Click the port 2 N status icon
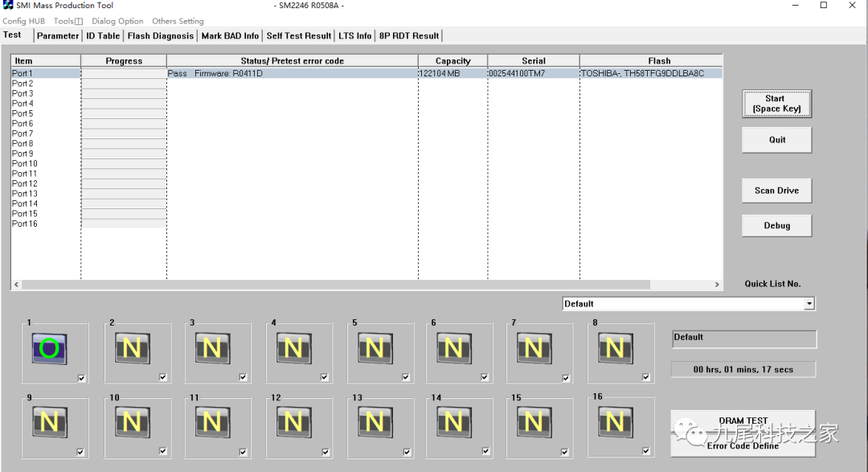This screenshot has height=472, width=868. coord(132,348)
